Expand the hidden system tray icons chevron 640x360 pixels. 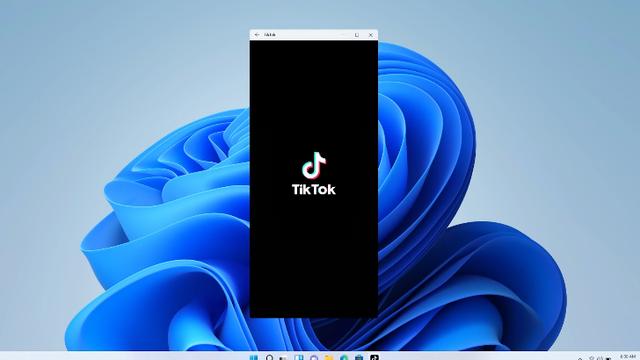tap(580, 359)
